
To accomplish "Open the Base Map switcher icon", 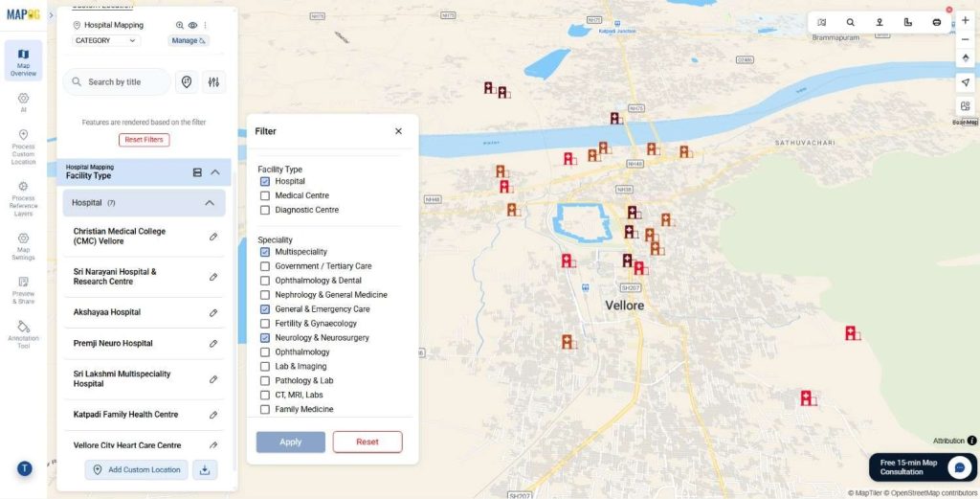I will coord(965,106).
